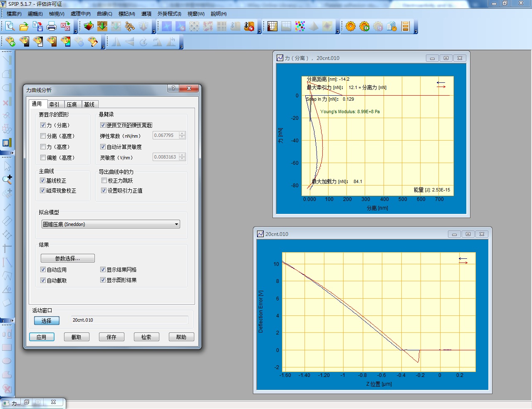Click the colorful particle analysis icon

click(x=300, y=27)
